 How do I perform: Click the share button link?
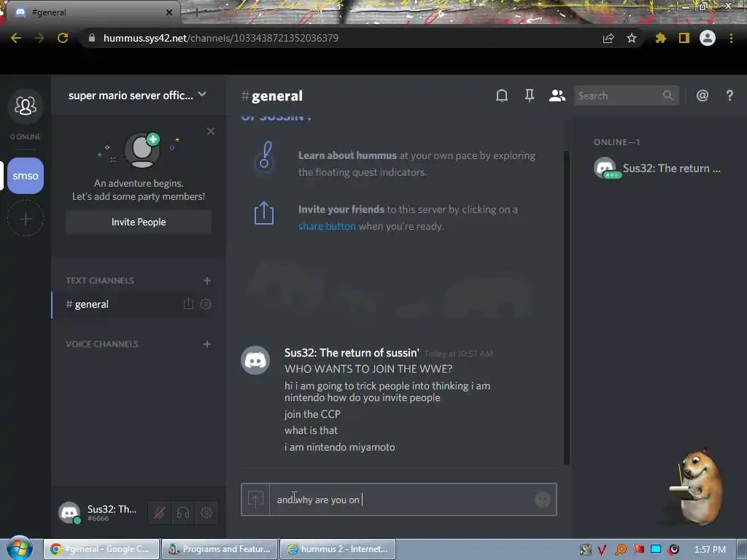pyautogui.click(x=327, y=226)
